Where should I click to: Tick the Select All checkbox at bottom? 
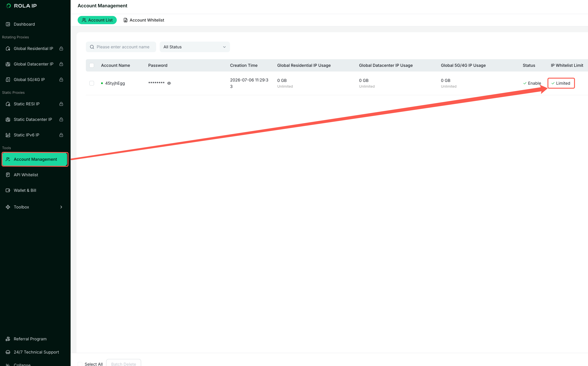click(80, 364)
